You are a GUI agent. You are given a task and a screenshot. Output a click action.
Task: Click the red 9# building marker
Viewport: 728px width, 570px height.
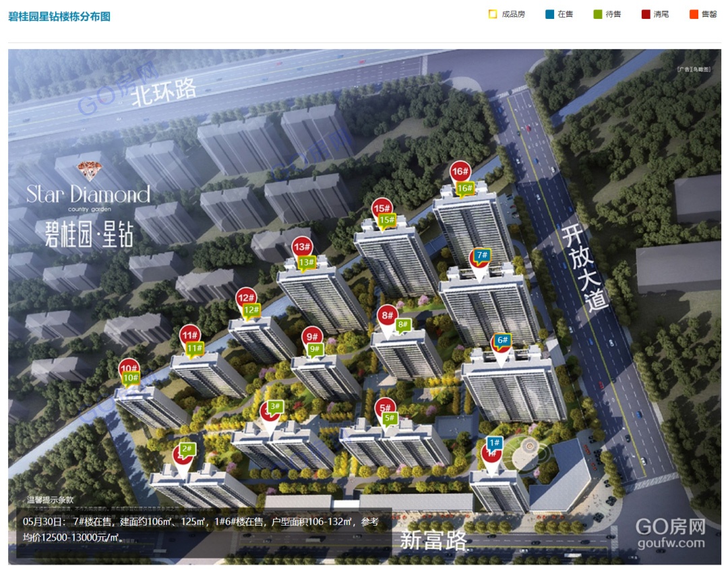(312, 337)
